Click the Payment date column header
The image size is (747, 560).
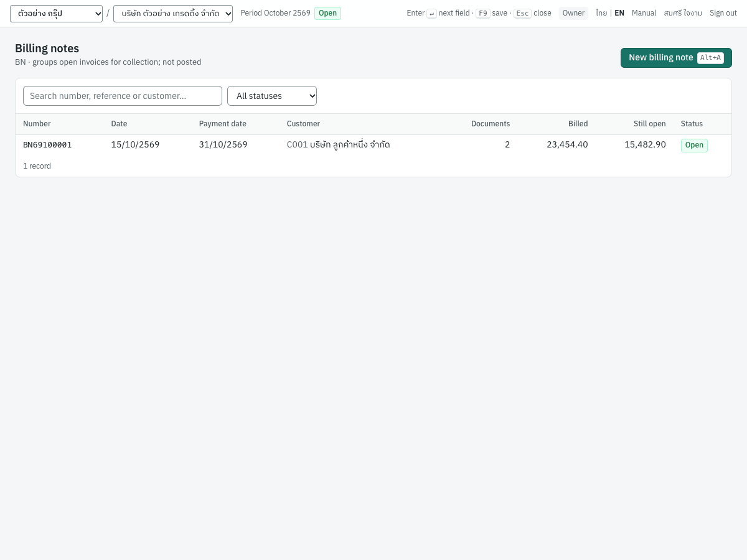coord(222,124)
